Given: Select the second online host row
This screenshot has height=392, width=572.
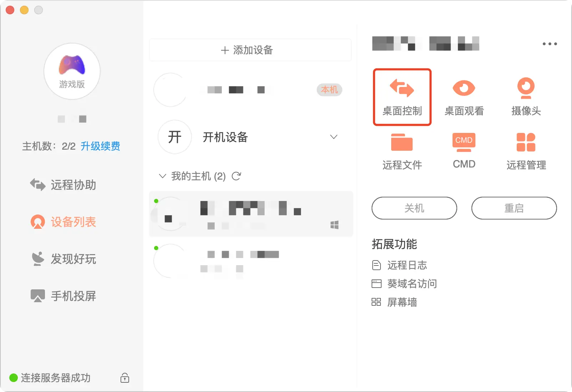Looking at the screenshot, I should [250, 261].
